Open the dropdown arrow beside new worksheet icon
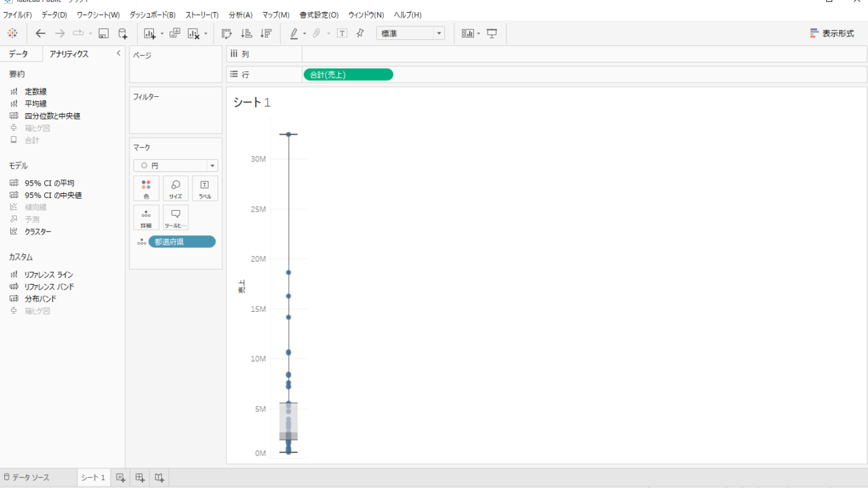 coord(162,34)
